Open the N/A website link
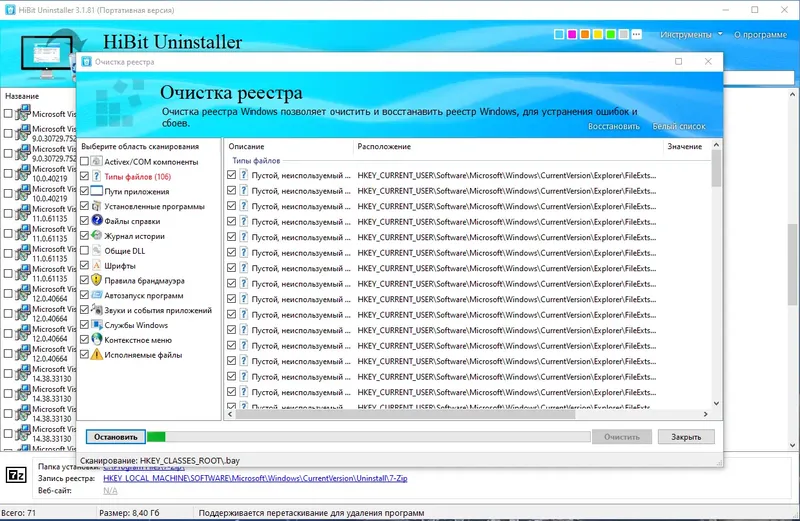This screenshot has width=800, height=521. (110, 490)
